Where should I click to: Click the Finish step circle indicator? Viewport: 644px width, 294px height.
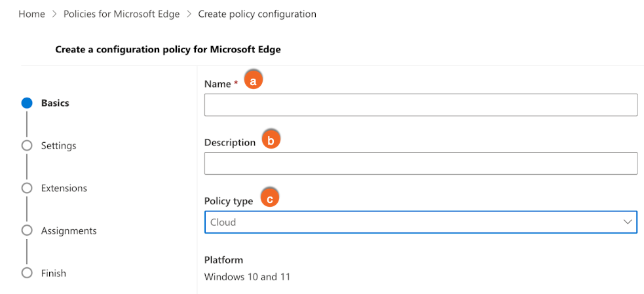(x=27, y=273)
